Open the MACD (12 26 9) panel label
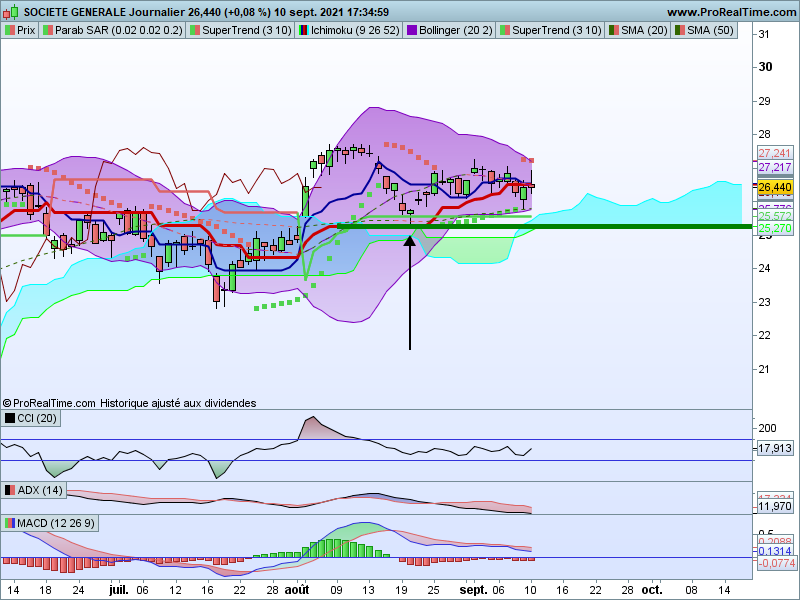This screenshot has height=600, width=800. point(49,523)
